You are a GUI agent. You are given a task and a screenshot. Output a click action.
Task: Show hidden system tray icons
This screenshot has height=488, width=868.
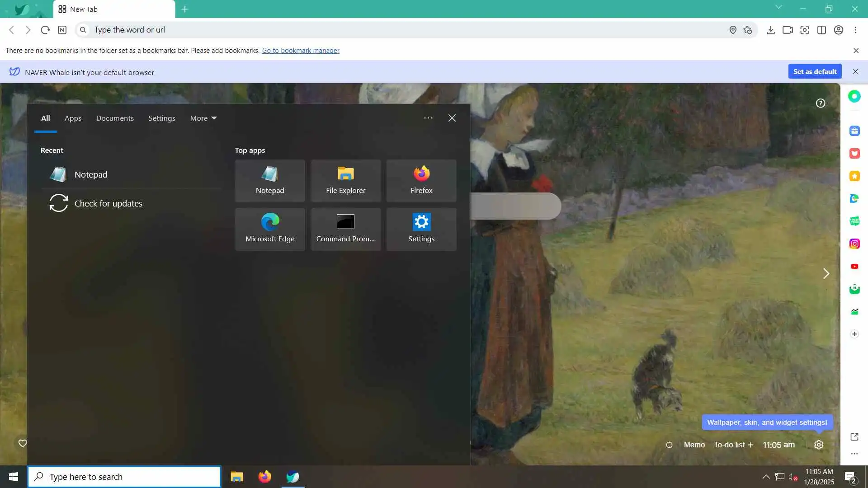(766, 477)
